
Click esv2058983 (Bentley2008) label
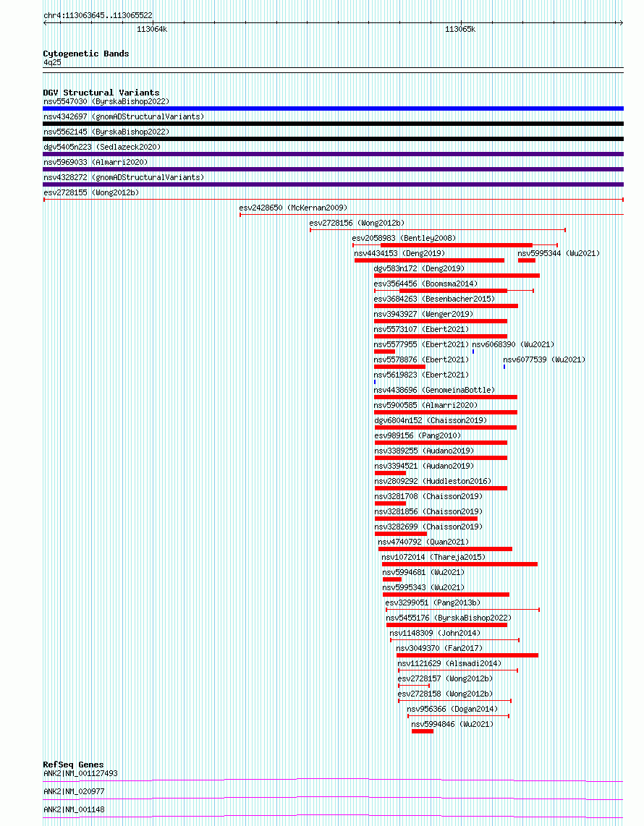(404, 239)
